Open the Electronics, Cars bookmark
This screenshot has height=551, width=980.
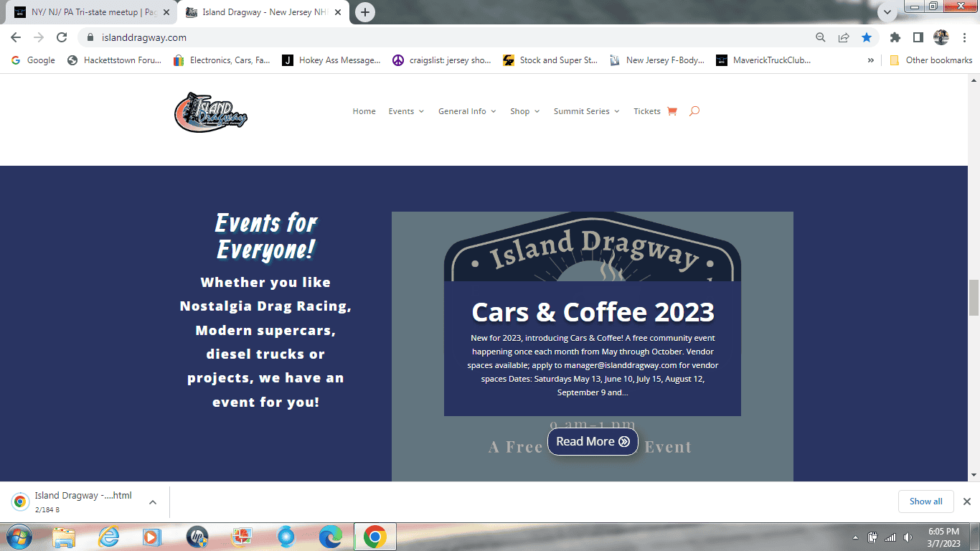(x=222, y=60)
